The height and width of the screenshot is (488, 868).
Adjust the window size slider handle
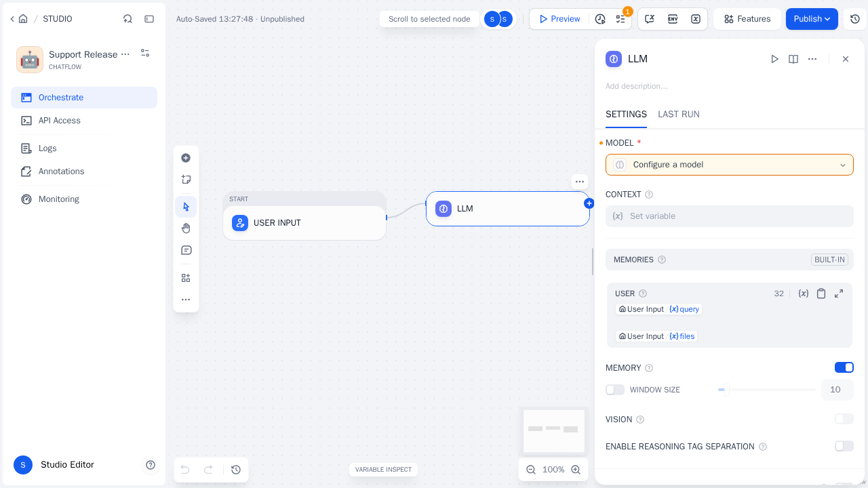tap(724, 390)
